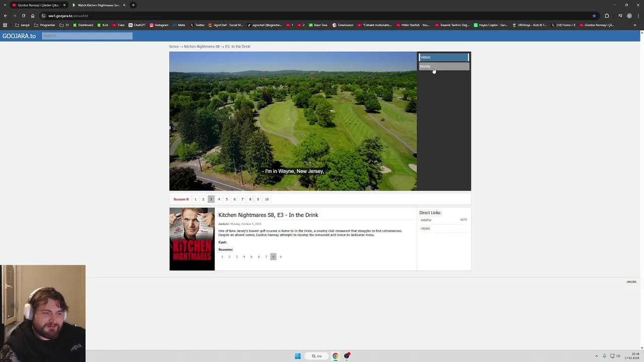Image resolution: width=644 pixels, height=362 pixels.
Task: Toggle the bookmark star in the address bar
Action: (594, 16)
